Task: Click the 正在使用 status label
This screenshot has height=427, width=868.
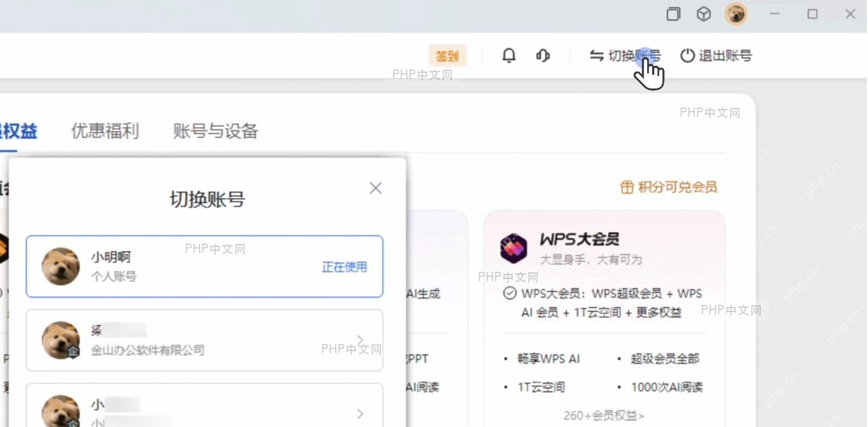Action: point(344,267)
